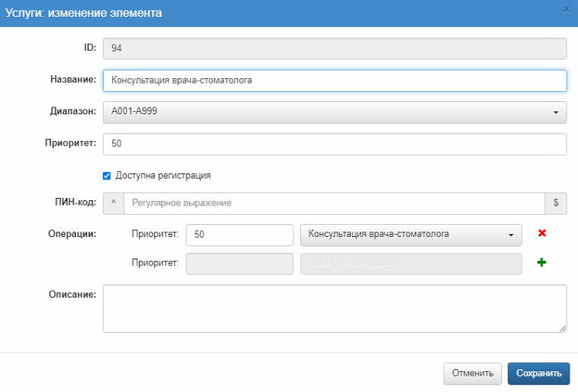Open the Диапазон dropdown A001-A999
The width and height of the screenshot is (578, 392).
[335, 112]
